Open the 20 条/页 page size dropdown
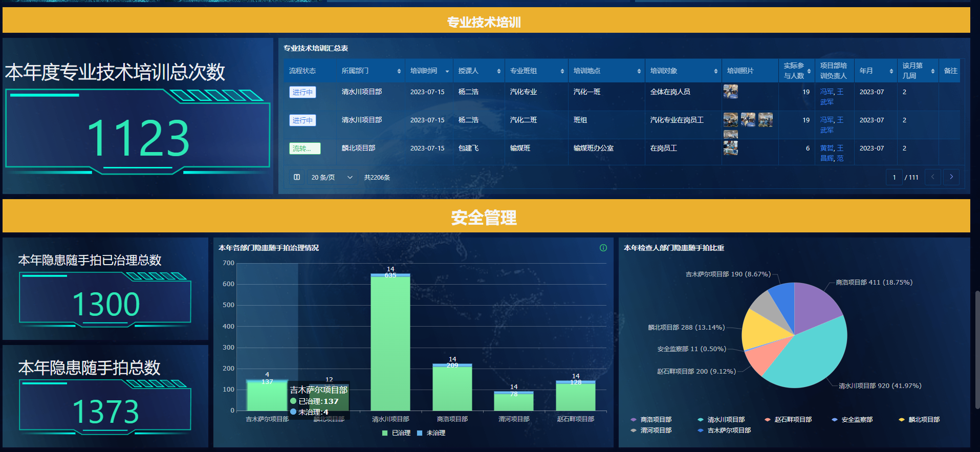This screenshot has height=452, width=980. coord(332,177)
